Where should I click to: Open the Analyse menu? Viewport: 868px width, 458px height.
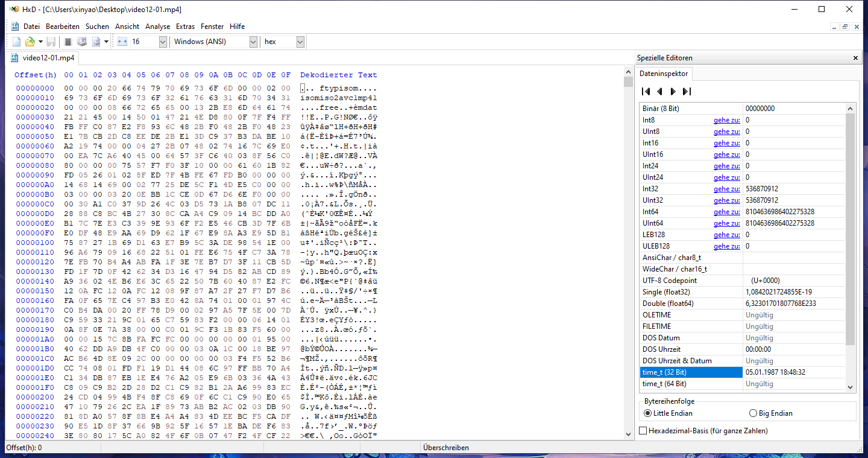tap(157, 27)
